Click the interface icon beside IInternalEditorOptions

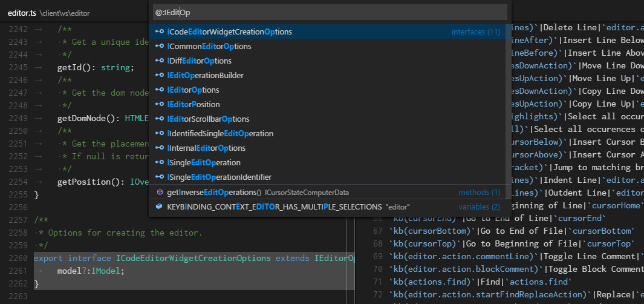(x=160, y=148)
